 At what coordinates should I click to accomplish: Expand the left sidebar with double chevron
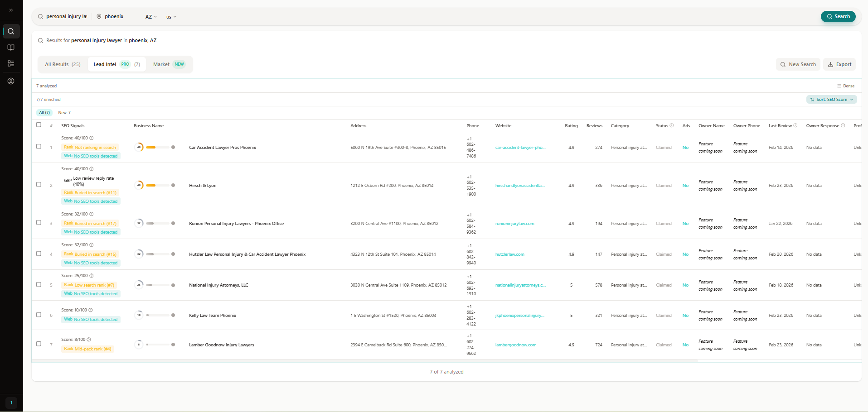pyautogui.click(x=11, y=10)
